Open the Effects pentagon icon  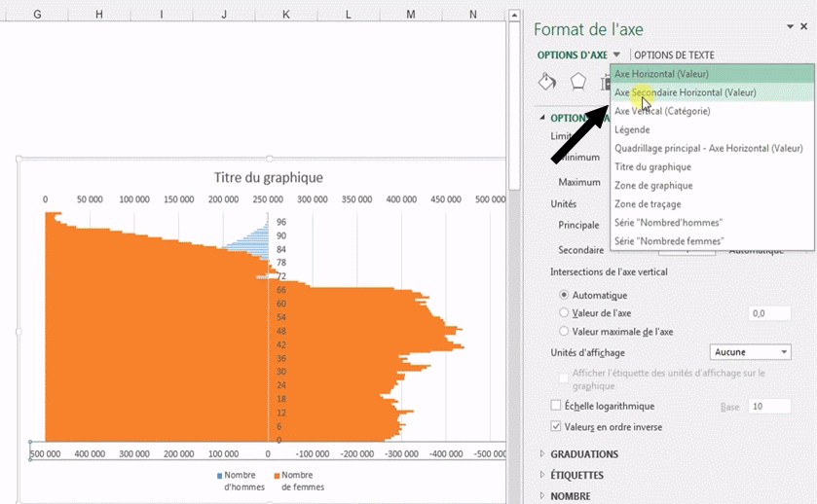pos(578,82)
